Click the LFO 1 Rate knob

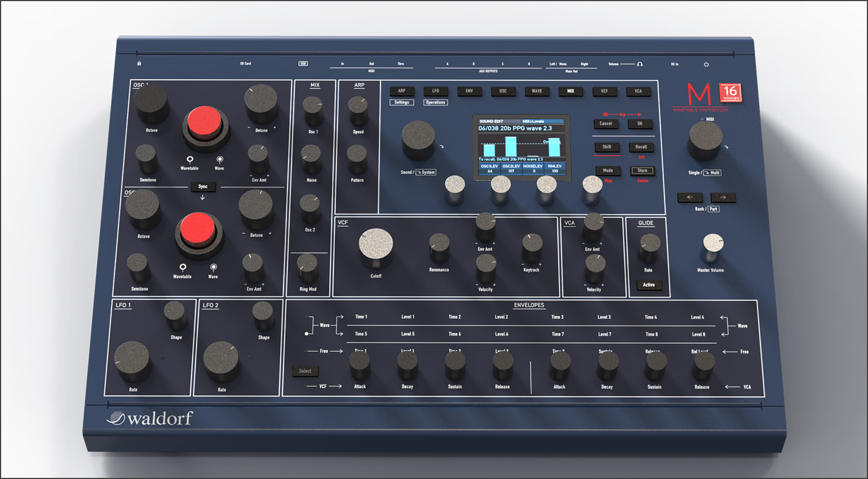(132, 361)
